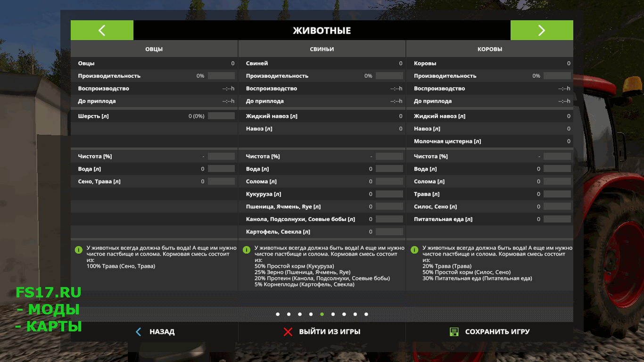The height and width of the screenshot is (362, 644).
Task: Click 100% Трава (Сено, Трава) text
Action: tap(121, 266)
